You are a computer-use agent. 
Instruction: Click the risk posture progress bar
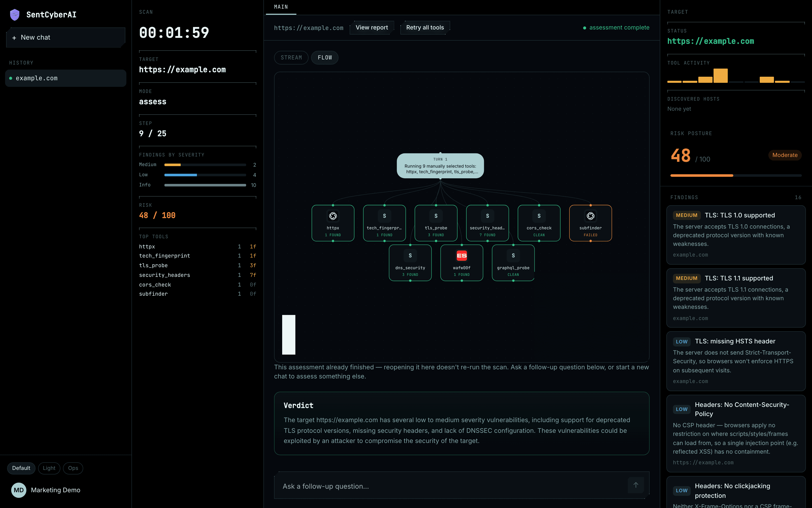(x=736, y=175)
